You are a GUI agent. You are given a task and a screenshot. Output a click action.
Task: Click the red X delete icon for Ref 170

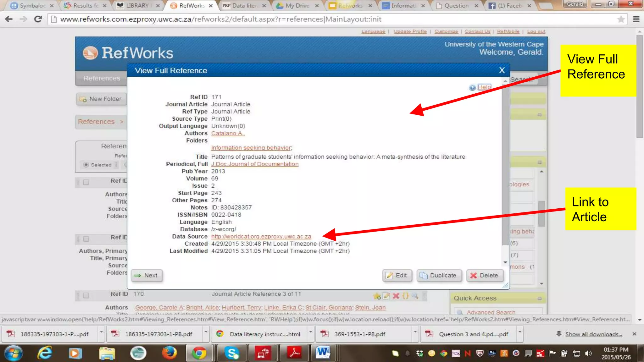(396, 296)
